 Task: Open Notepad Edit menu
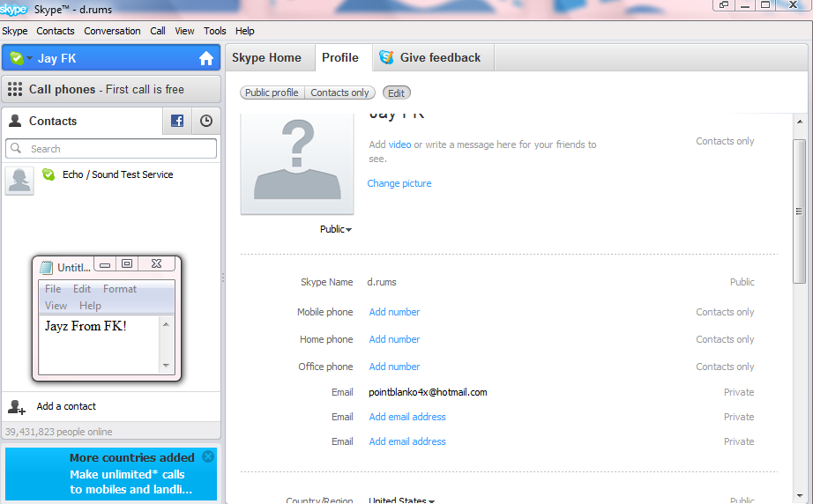pyautogui.click(x=81, y=289)
